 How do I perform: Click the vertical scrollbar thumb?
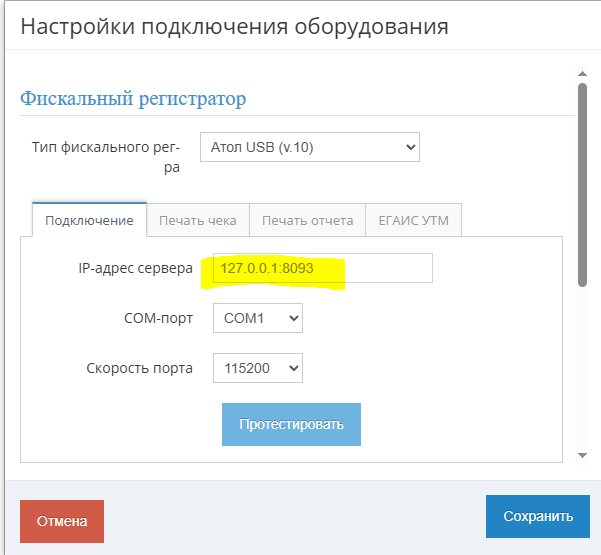(583, 185)
